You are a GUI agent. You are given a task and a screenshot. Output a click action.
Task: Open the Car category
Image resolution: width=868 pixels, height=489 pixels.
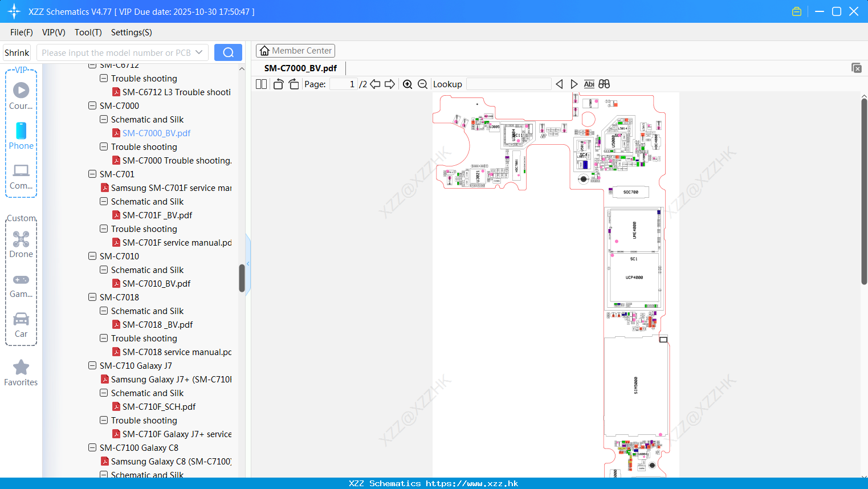[x=21, y=325]
